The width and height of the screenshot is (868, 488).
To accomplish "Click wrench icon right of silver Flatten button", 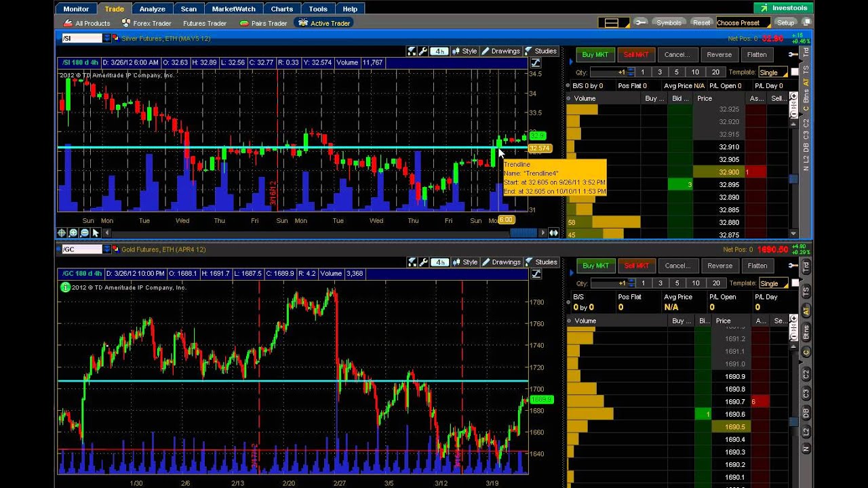I will (x=792, y=55).
